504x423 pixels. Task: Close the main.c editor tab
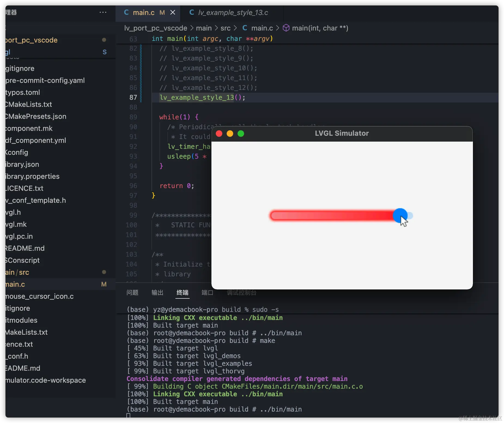173,12
